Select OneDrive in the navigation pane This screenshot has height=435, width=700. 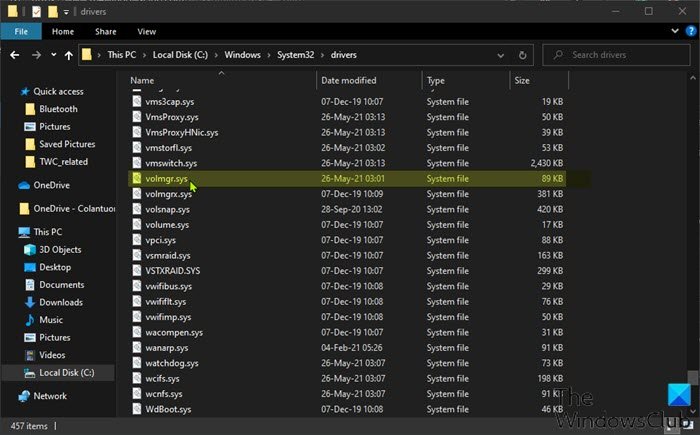click(x=51, y=184)
